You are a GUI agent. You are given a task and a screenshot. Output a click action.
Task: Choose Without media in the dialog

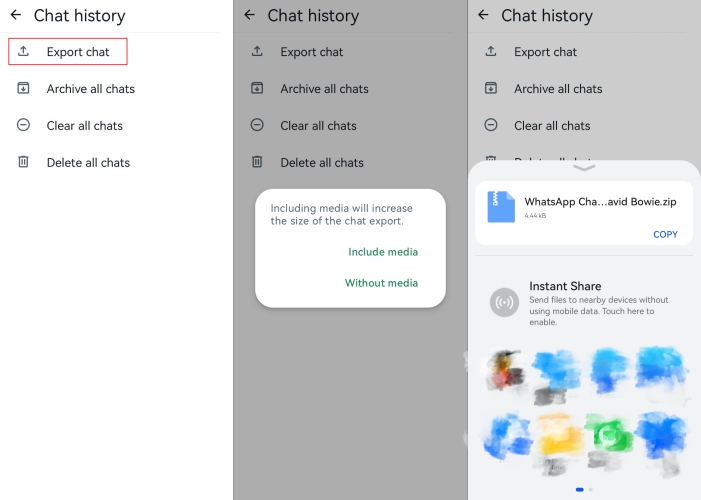[x=381, y=283]
